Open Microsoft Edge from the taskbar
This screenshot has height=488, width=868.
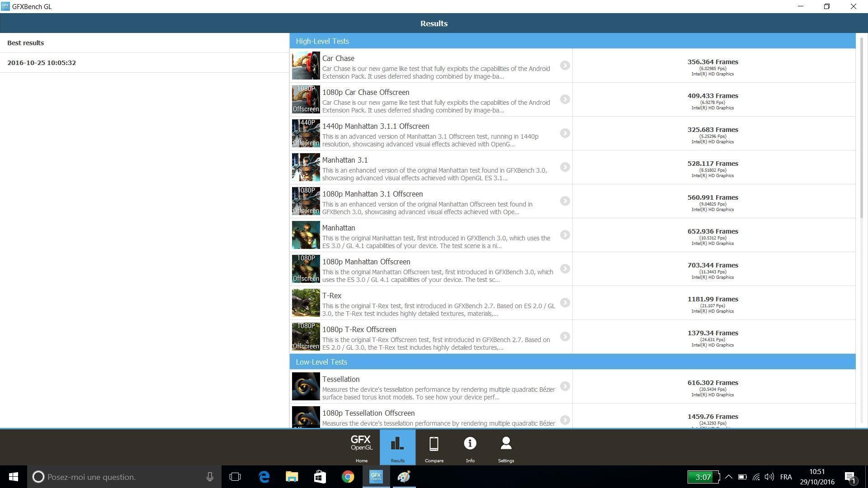click(x=264, y=477)
